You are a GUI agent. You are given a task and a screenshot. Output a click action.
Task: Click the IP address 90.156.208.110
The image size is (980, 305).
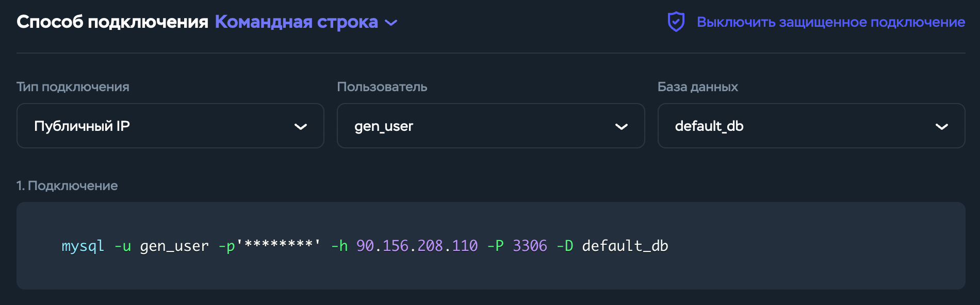click(x=417, y=246)
